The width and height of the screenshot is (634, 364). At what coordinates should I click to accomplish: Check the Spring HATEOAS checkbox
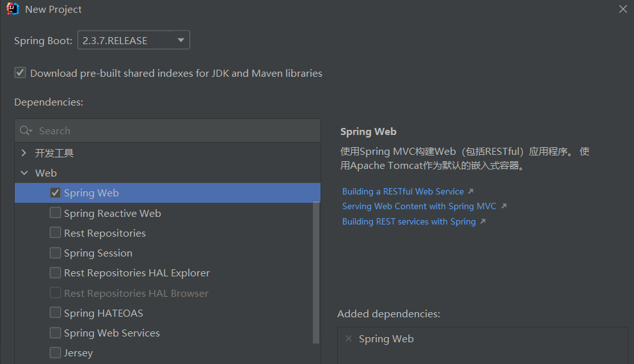click(x=56, y=313)
